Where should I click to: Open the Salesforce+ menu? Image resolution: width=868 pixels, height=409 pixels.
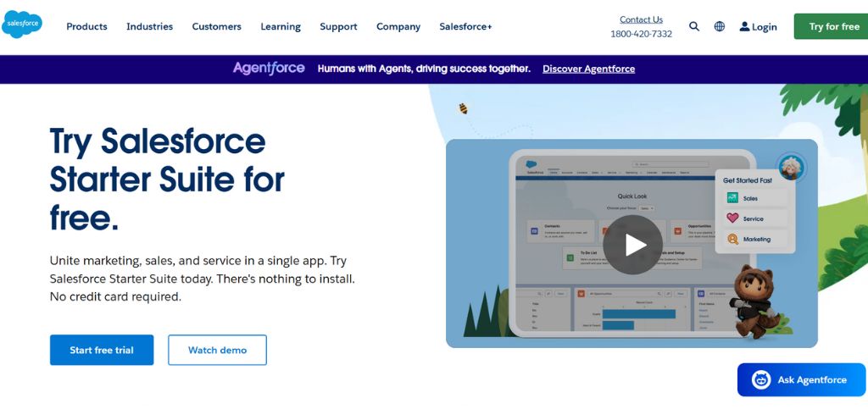465,26
